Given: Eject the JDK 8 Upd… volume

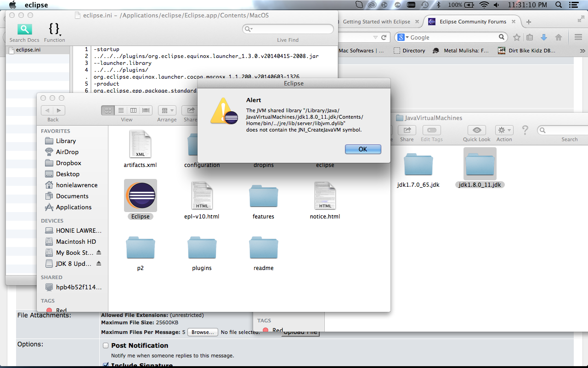Looking at the screenshot, I should coord(99,264).
